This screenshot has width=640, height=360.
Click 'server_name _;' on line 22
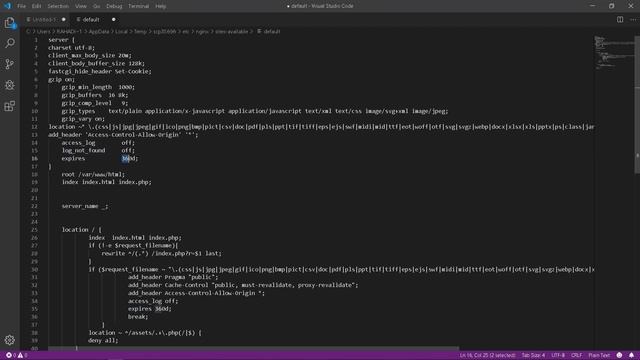click(x=85, y=206)
